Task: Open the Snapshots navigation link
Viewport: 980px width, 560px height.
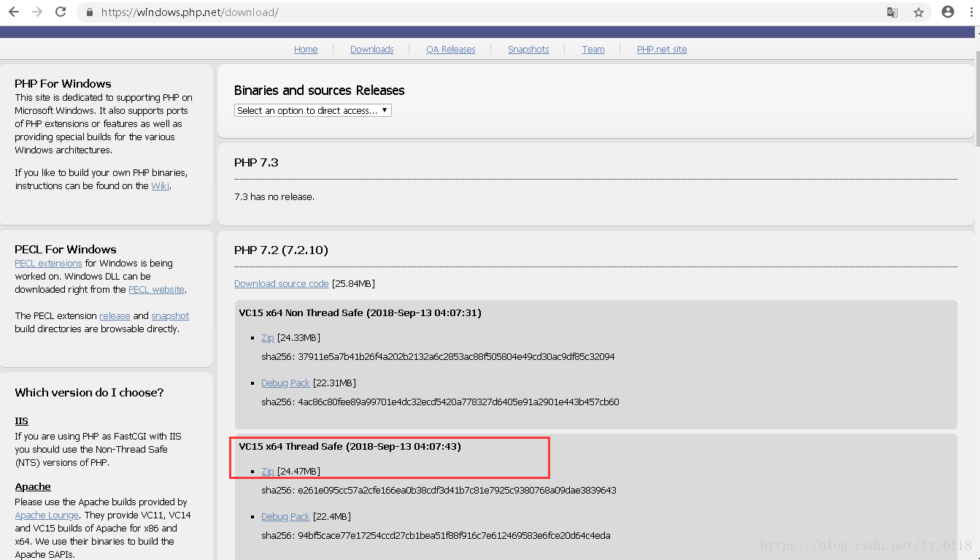Action: 528,50
